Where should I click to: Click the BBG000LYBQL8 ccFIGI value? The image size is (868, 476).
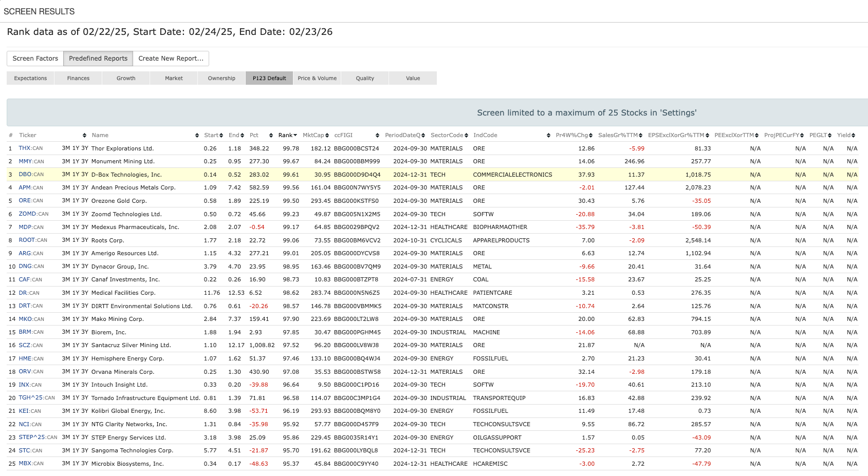pos(356,450)
